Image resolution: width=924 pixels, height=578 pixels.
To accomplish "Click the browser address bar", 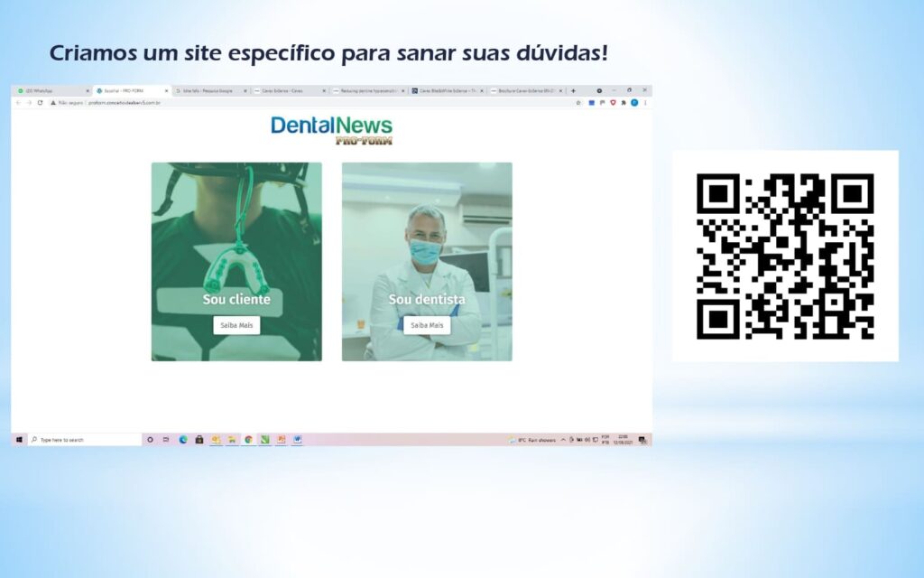I will click(x=271, y=103).
